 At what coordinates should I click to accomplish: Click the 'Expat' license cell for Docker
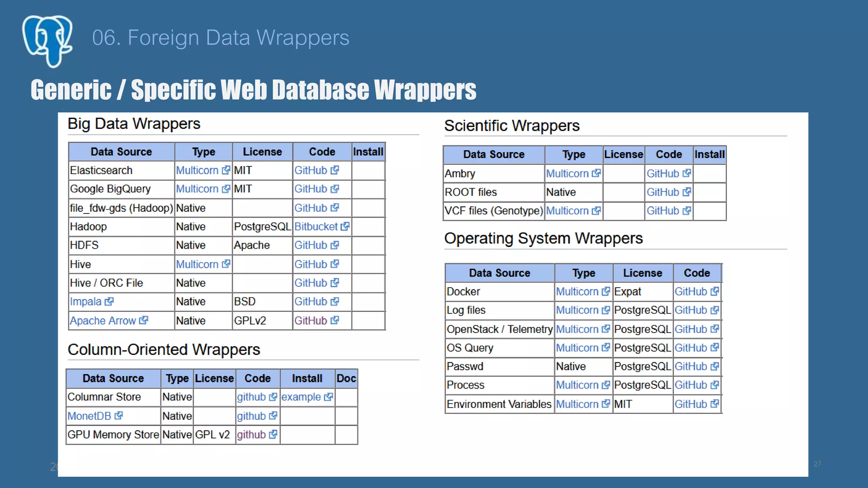click(643, 291)
